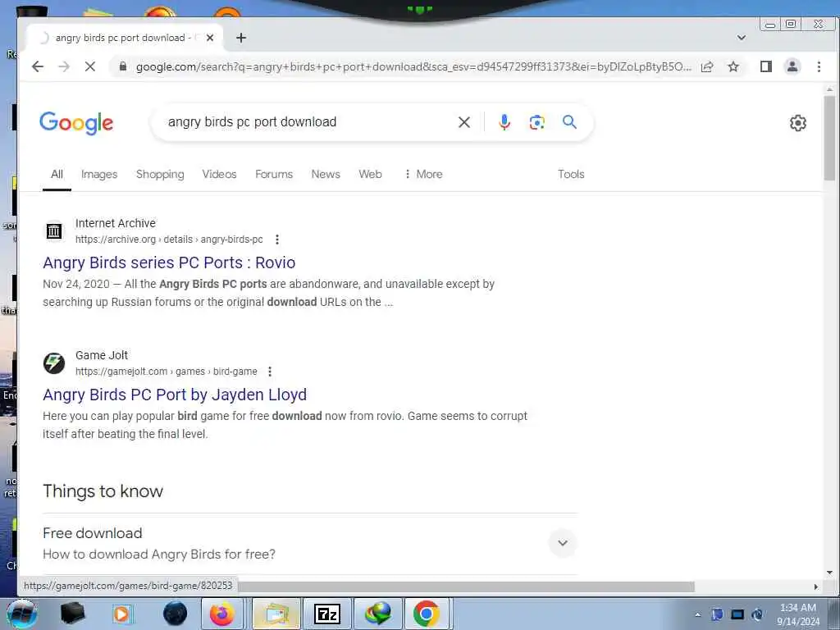Start a voice search with the microphone
840x630 pixels.
pyautogui.click(x=504, y=122)
